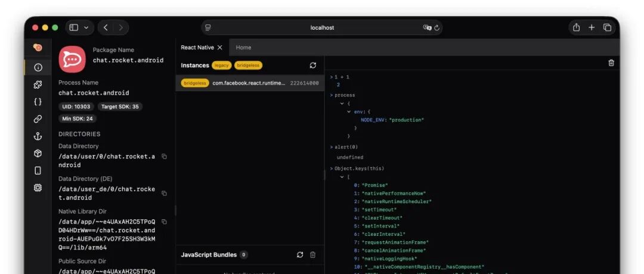Click the "nativePerformanceNow" array entry
The height and width of the screenshot is (274, 644).
click(390, 193)
